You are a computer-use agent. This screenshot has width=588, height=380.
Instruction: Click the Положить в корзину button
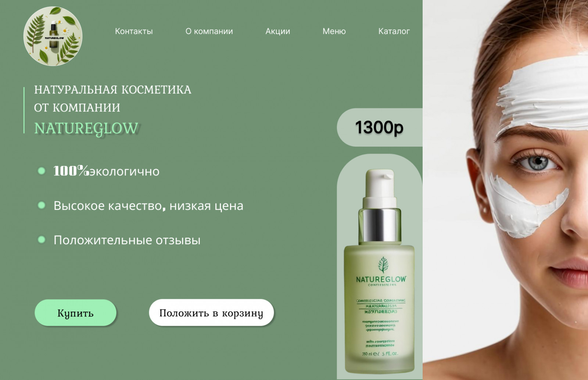(x=211, y=312)
